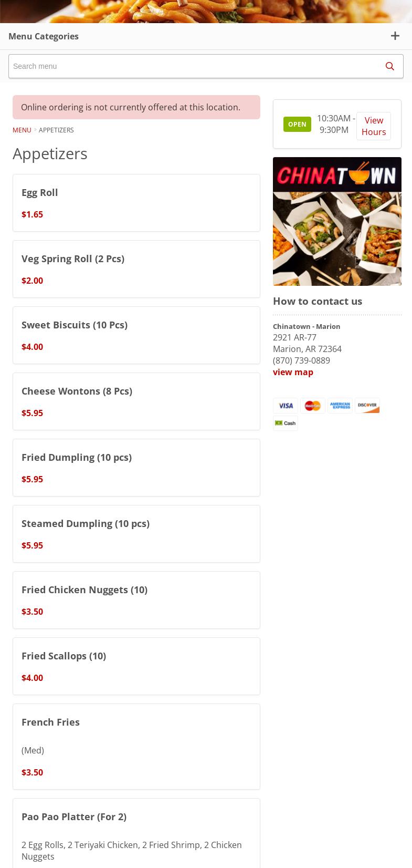Viewport: 412px width, 868px height.
Task: Click the Chinatown logo image
Action: (x=337, y=221)
